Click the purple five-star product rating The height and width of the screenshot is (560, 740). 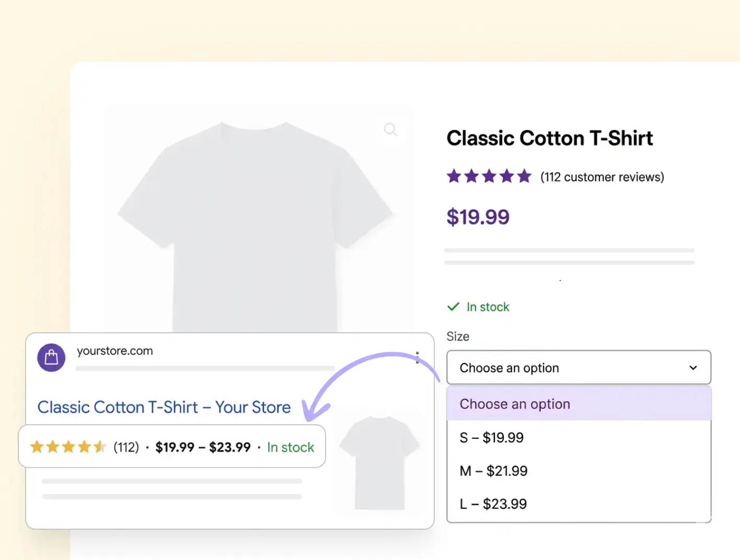(489, 177)
